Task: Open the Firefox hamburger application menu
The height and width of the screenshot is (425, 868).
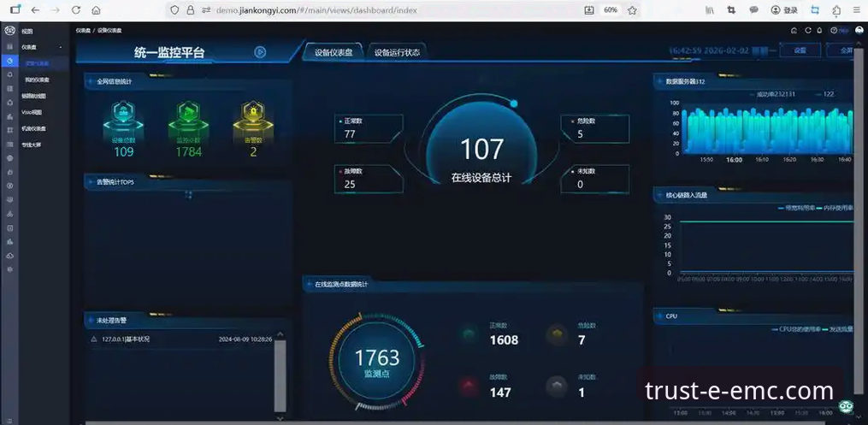Action: point(857,10)
